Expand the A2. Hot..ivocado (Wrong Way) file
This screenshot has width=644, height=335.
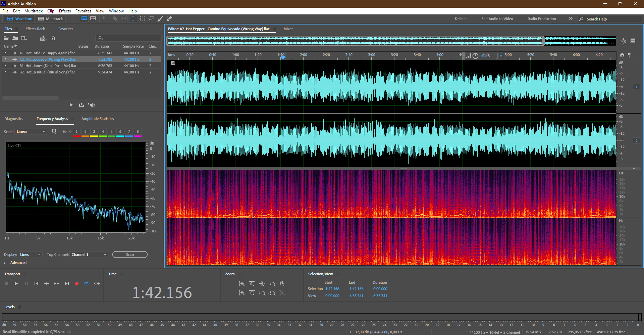pos(5,59)
